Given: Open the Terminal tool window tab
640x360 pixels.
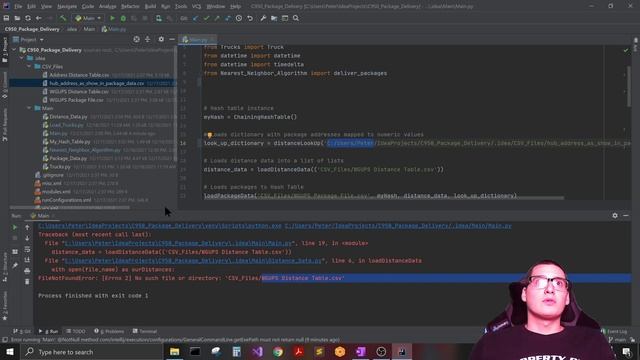Looking at the screenshot, I should (145, 331).
